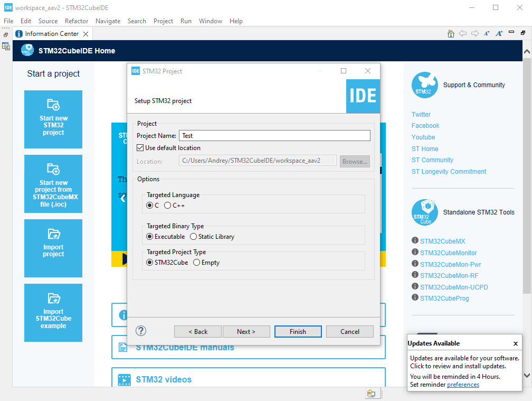
Task: Select Executable binary type
Action: (x=150, y=237)
